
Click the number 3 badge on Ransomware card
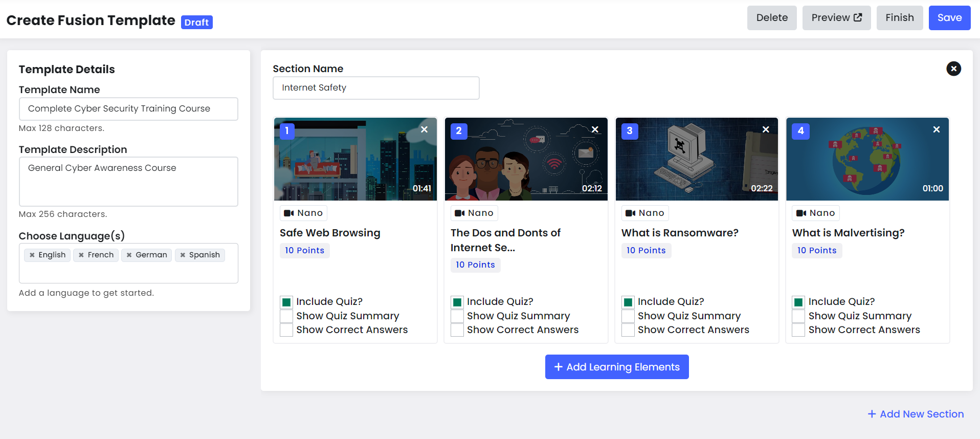pos(629,131)
